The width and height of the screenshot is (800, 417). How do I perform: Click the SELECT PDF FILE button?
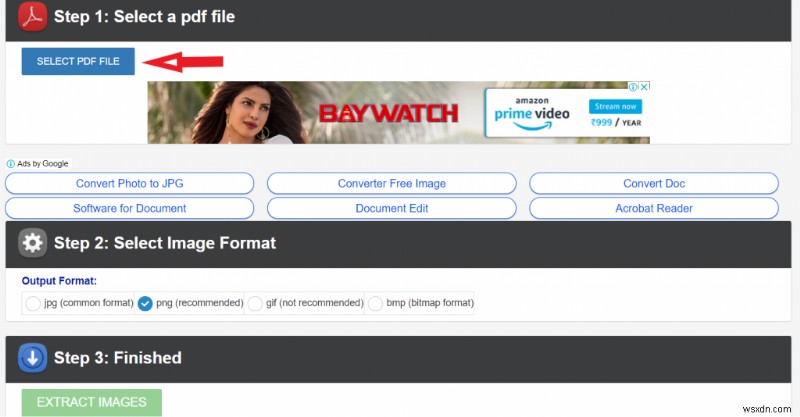pyautogui.click(x=78, y=61)
